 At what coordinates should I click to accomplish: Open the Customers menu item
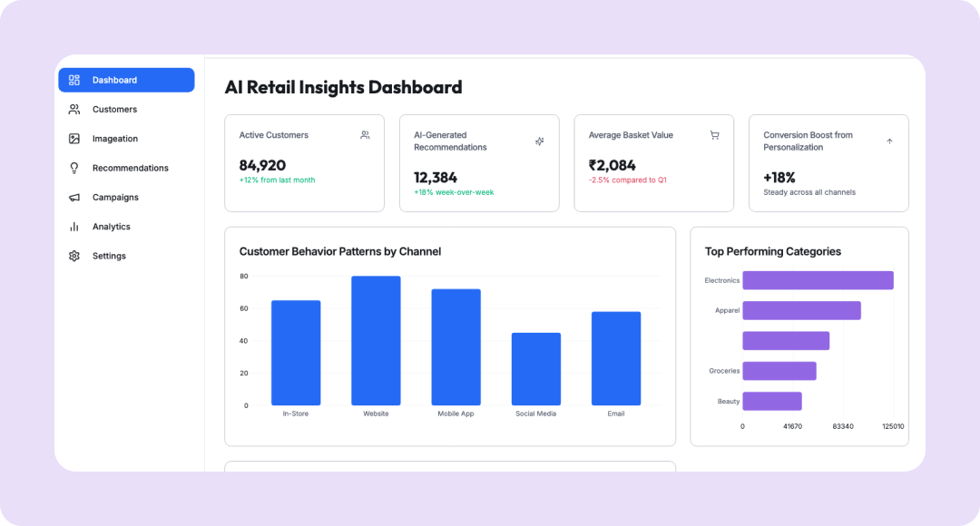(114, 110)
